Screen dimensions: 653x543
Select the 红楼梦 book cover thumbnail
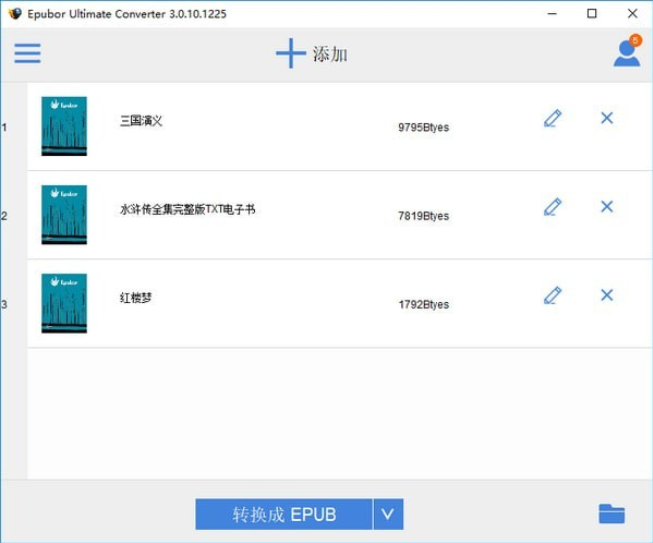click(64, 303)
